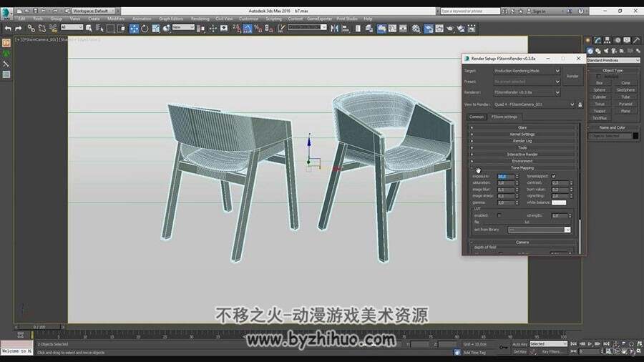The width and height of the screenshot is (644, 362).
Task: Open the Standard Primitives dropdown
Action: click(613, 60)
